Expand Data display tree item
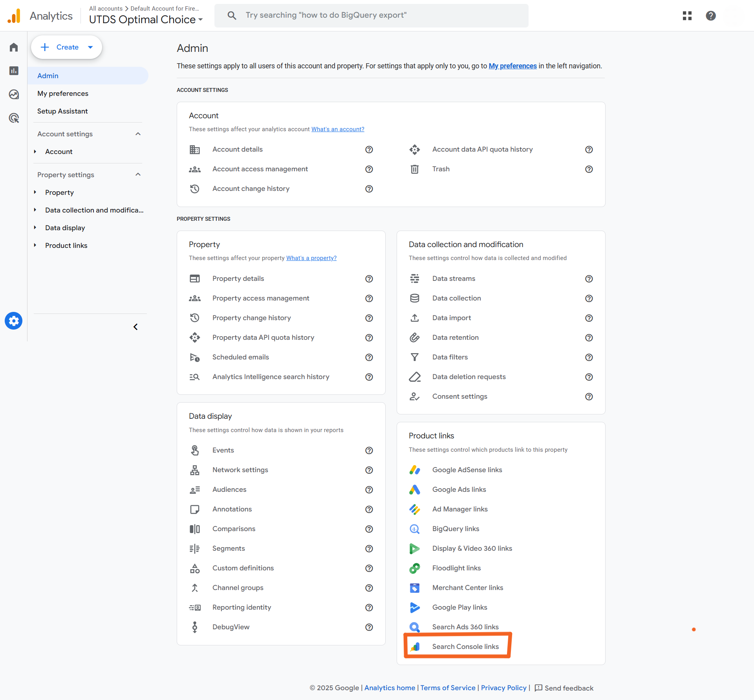This screenshot has width=754, height=700. pyautogui.click(x=35, y=228)
